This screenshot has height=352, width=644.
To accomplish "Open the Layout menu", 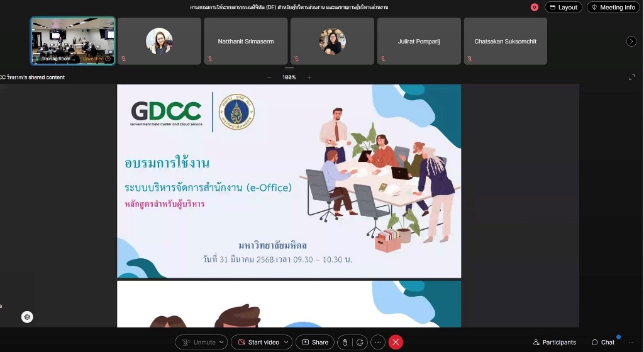I will [x=563, y=8].
